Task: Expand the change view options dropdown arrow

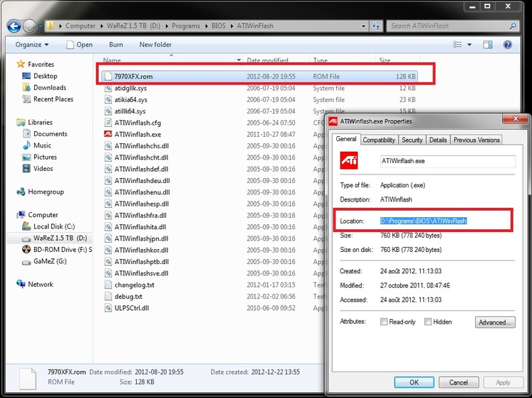Action: (470, 44)
